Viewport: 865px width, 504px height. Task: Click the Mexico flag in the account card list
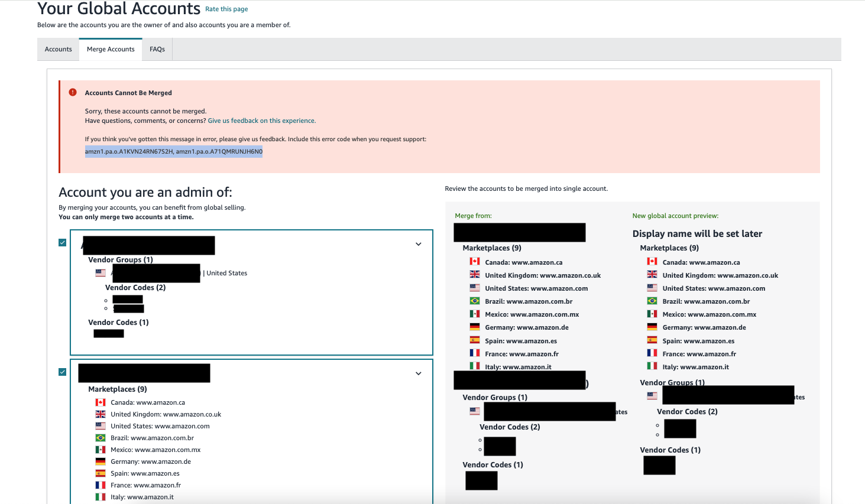[101, 450]
